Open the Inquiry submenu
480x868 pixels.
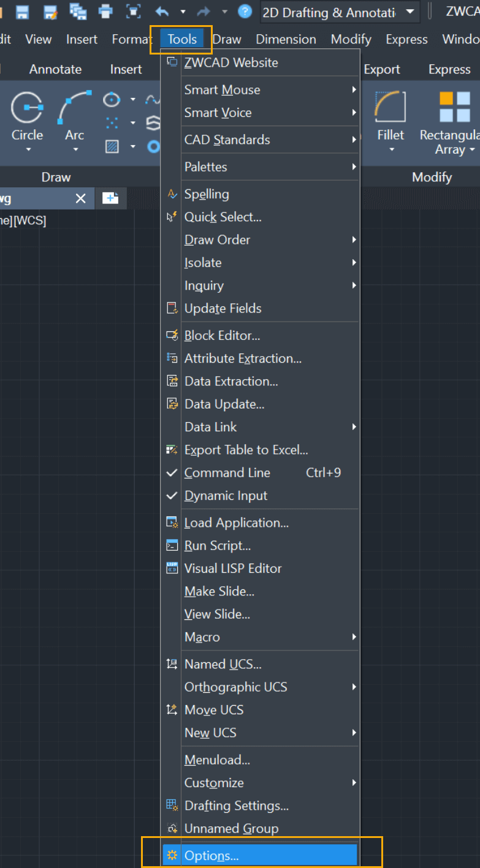[x=260, y=285]
